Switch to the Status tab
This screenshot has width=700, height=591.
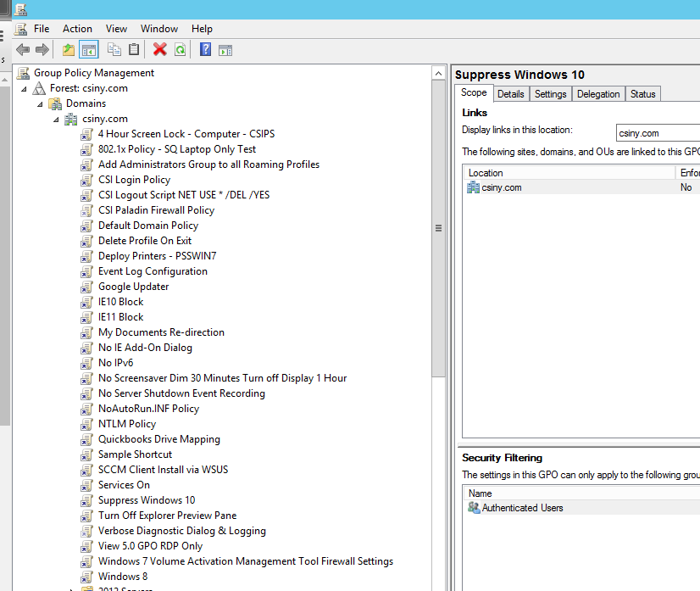click(x=643, y=94)
